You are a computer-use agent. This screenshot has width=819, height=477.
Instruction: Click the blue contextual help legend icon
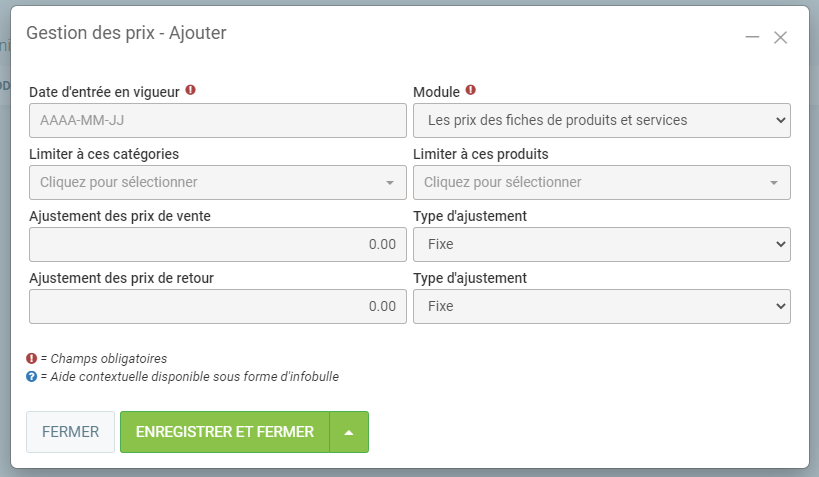click(x=31, y=376)
